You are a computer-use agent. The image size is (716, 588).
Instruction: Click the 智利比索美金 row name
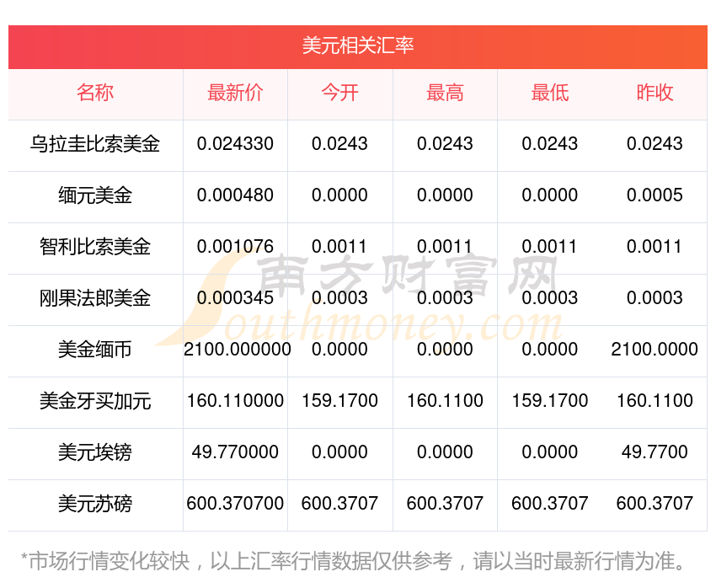[x=95, y=247]
